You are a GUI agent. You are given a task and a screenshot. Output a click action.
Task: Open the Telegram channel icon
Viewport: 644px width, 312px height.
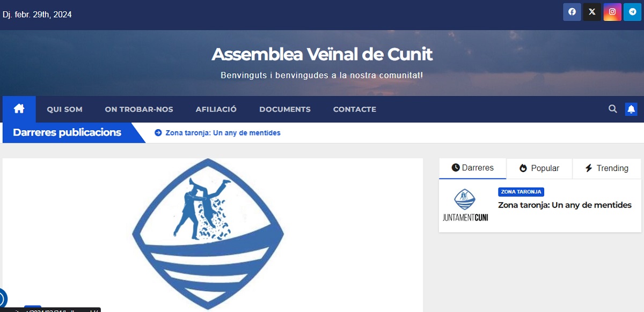632,12
